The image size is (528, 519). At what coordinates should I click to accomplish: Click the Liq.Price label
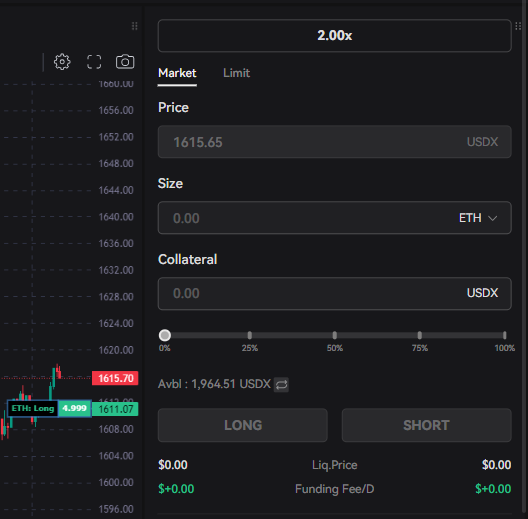coord(334,465)
